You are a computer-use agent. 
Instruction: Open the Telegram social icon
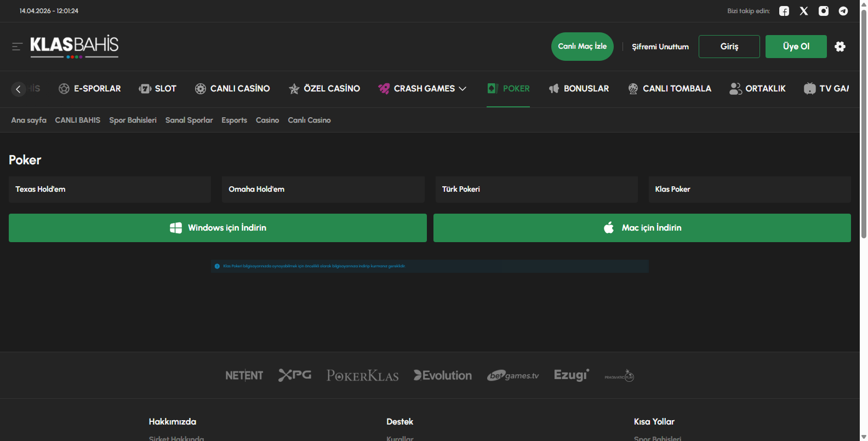tap(843, 11)
